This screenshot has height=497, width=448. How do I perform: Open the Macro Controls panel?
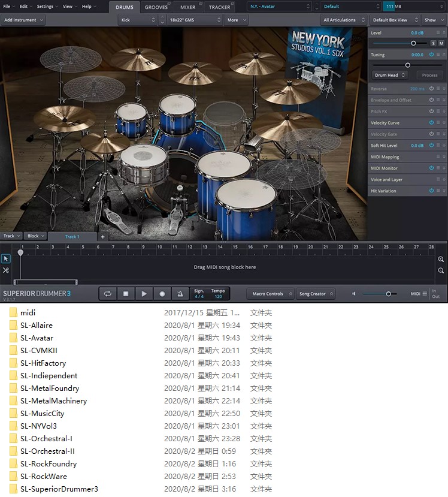[x=271, y=294]
